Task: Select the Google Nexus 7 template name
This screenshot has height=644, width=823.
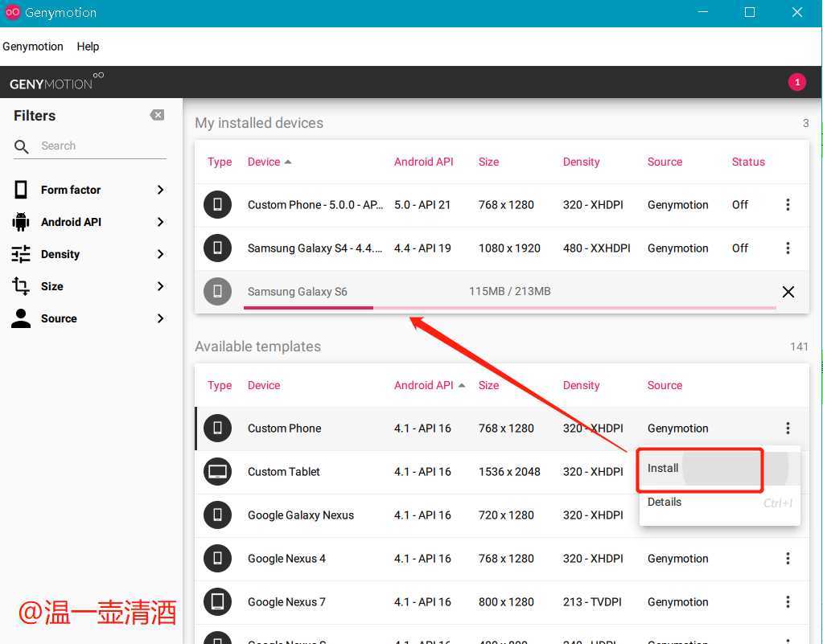Action: (286, 602)
